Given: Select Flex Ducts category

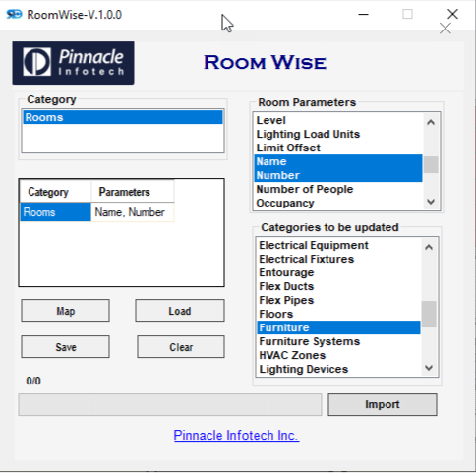Looking at the screenshot, I should tap(338, 286).
